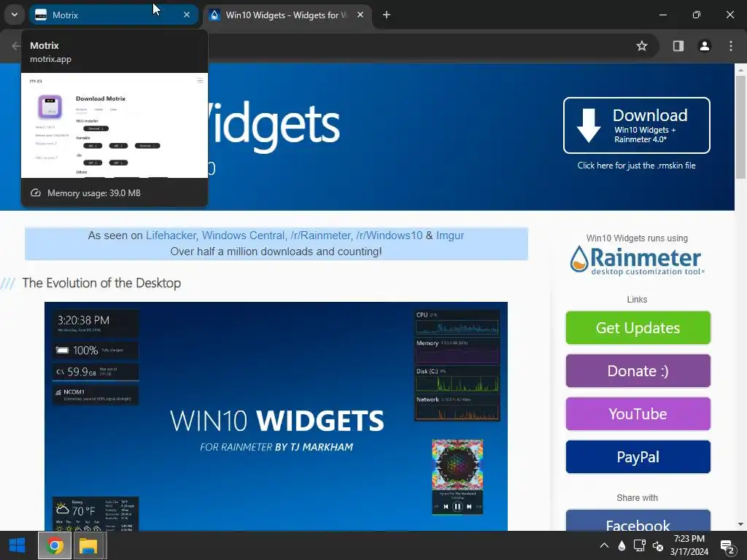Click the YouTube button
This screenshot has width=747, height=560.
coord(638,414)
